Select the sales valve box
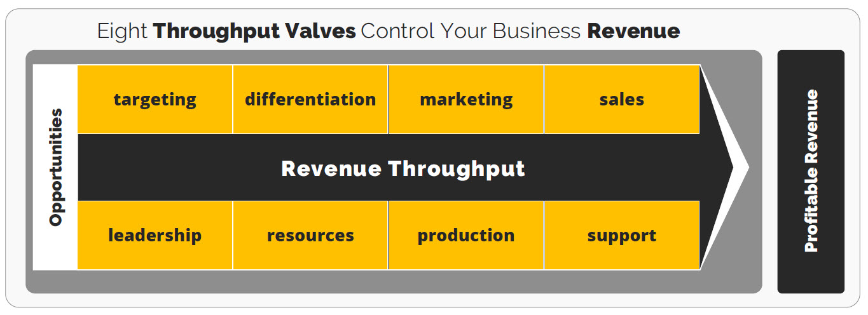The height and width of the screenshot is (315, 868). pyautogui.click(x=622, y=100)
